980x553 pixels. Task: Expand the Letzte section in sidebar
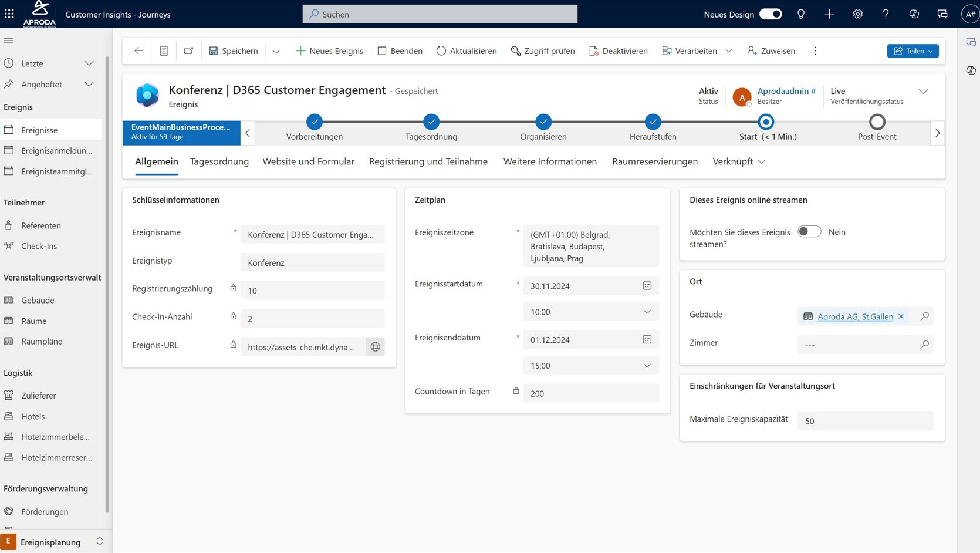(x=89, y=63)
